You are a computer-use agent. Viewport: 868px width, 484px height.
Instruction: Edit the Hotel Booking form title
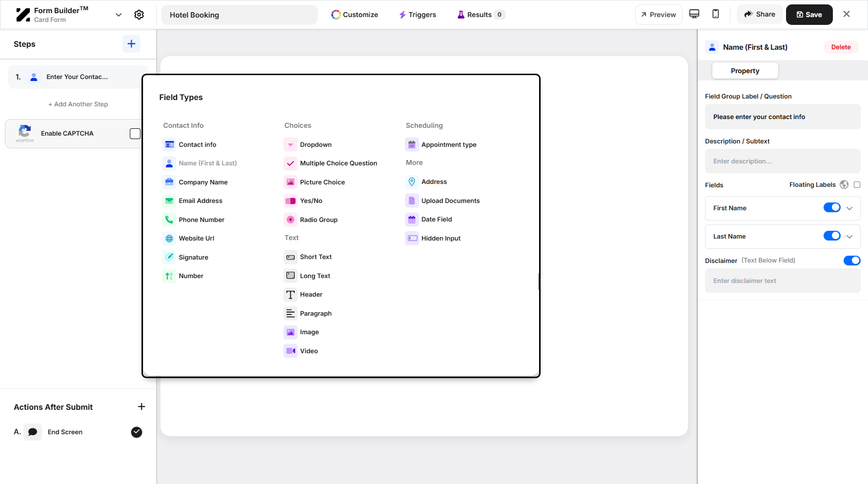coord(239,15)
